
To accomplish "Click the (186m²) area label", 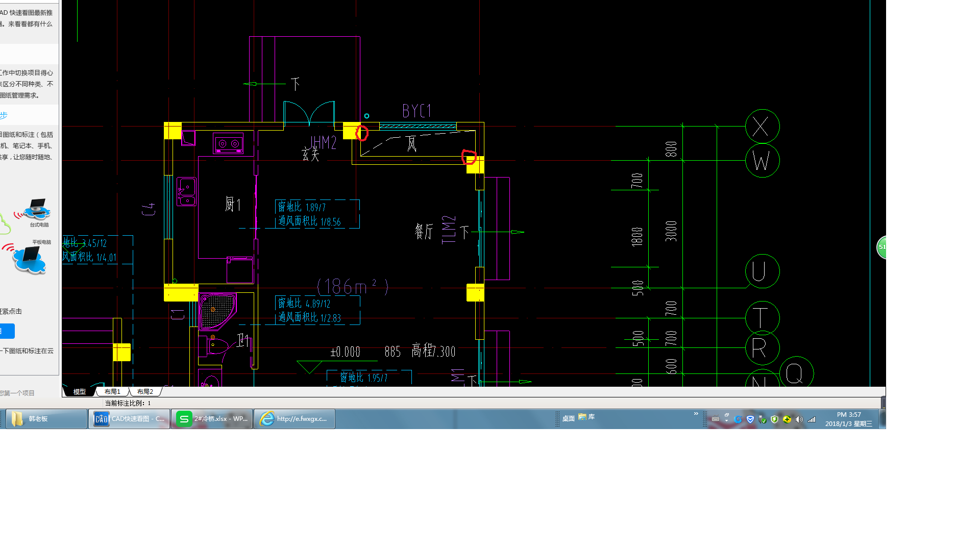I will tap(352, 286).
